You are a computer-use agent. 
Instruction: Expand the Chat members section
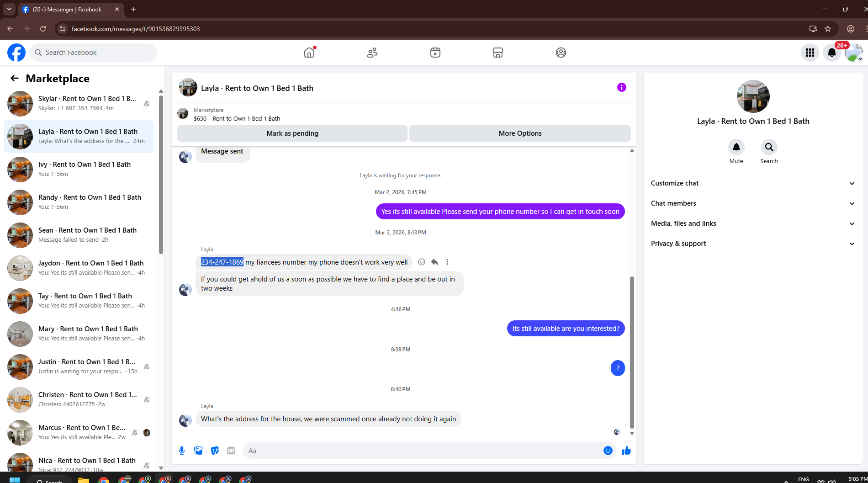point(753,203)
